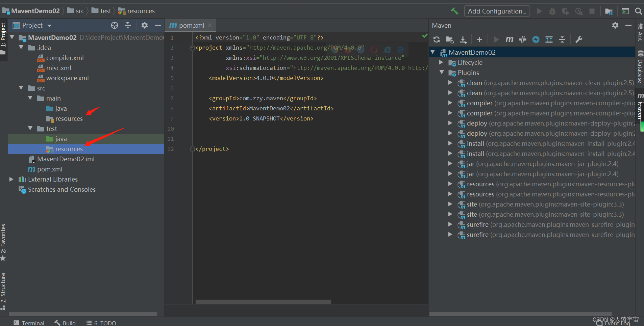Click the green Build Project hammer icon

(454, 11)
